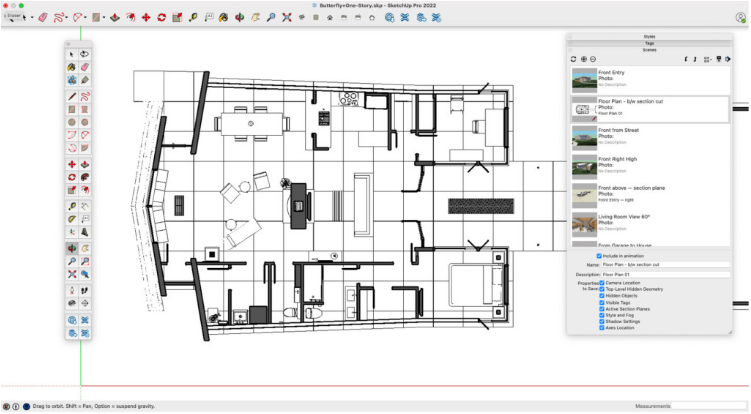Select the Eraser tool in top toolbar
The width and height of the screenshot is (751, 414).
click(x=42, y=17)
